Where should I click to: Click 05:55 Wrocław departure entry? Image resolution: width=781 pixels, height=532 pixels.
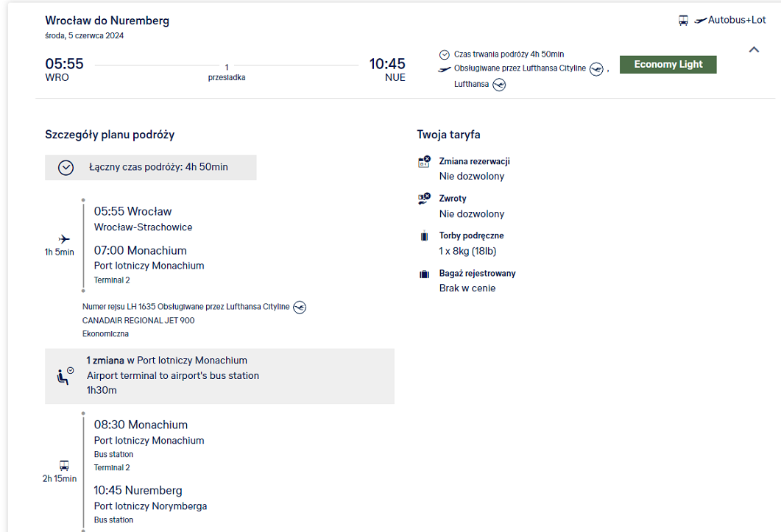click(x=133, y=211)
